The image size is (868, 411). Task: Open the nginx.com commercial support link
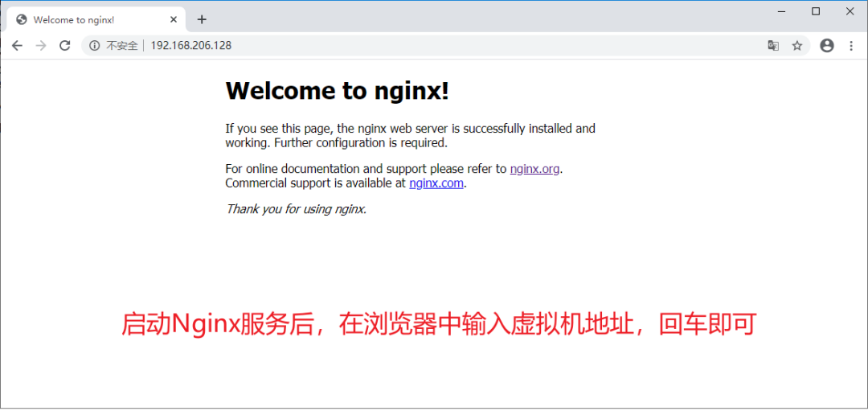click(x=436, y=183)
